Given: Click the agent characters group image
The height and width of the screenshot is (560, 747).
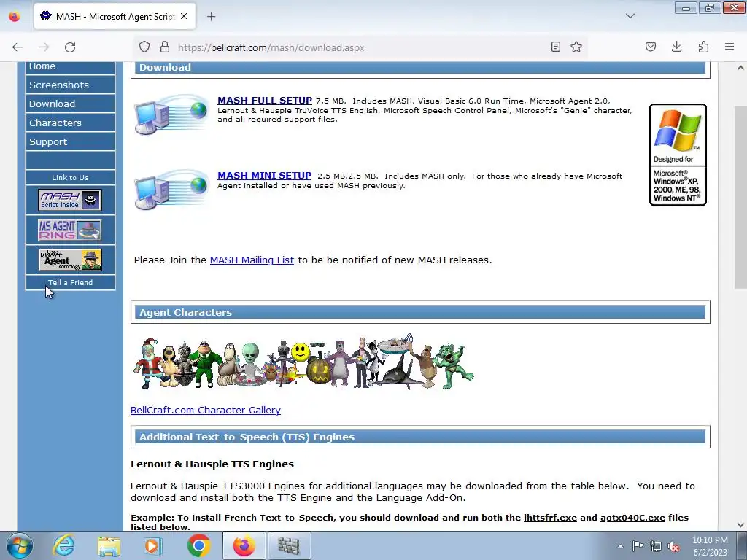Looking at the screenshot, I should click(303, 362).
